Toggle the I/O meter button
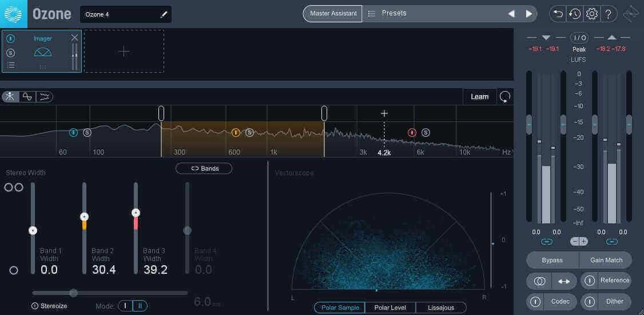Viewport: 644px width, 315px height. pyautogui.click(x=579, y=38)
